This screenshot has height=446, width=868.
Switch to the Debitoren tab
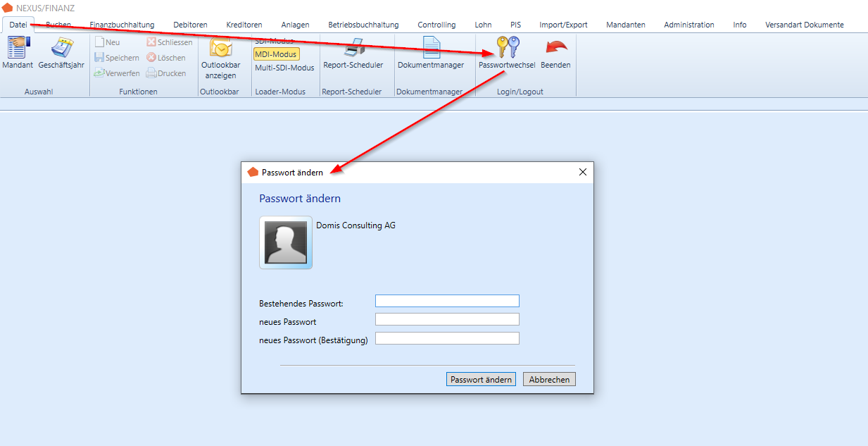click(190, 25)
